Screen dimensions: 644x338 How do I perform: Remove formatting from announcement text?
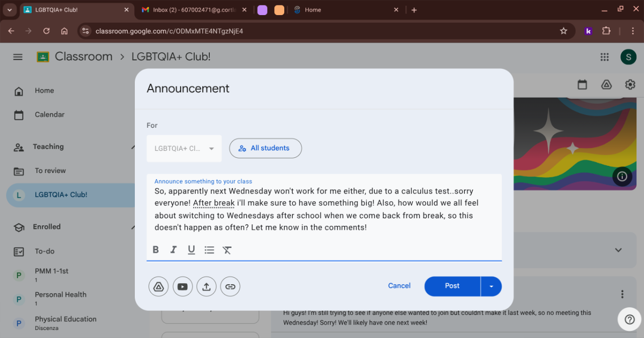click(x=227, y=250)
